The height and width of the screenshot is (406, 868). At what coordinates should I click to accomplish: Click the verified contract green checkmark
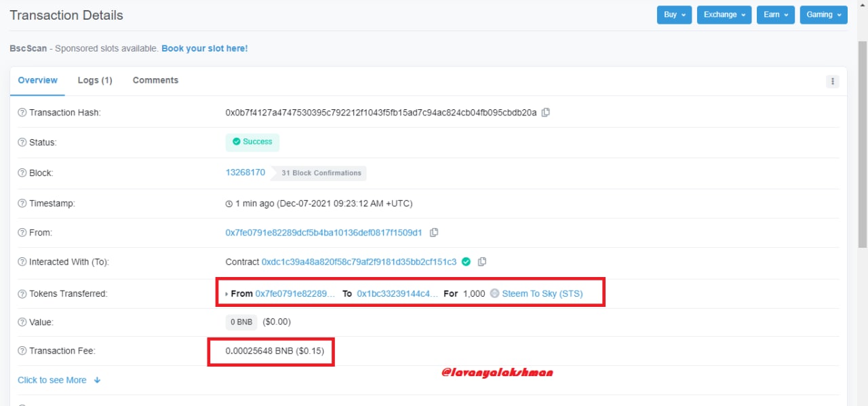466,261
